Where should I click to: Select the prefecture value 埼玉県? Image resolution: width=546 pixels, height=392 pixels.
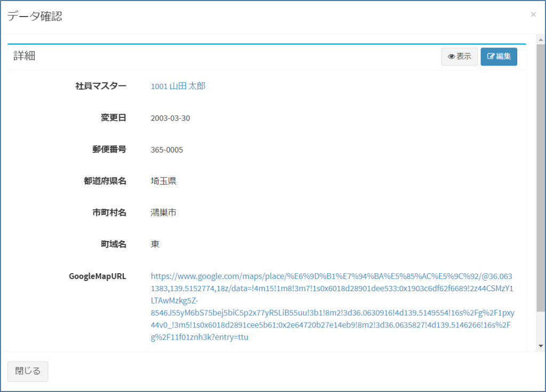[163, 181]
